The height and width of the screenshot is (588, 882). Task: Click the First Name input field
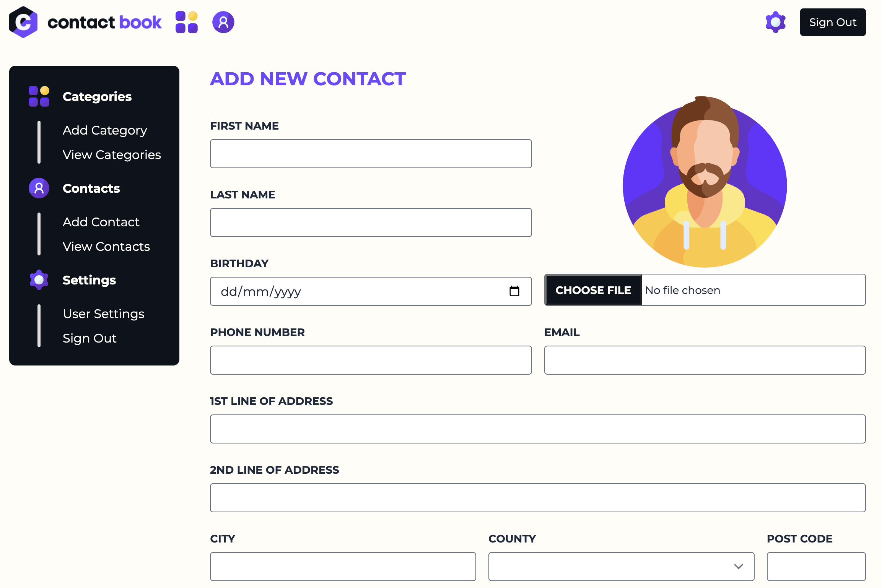[371, 154]
